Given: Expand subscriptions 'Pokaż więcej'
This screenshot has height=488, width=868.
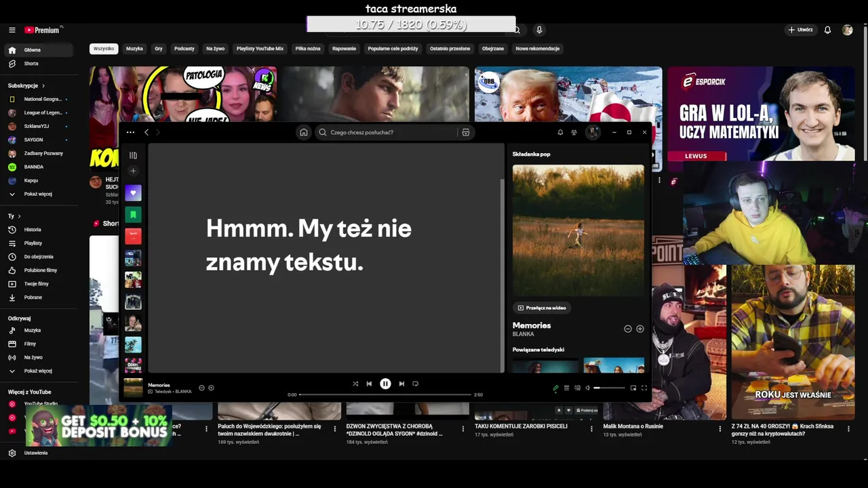Looking at the screenshot, I should (x=39, y=194).
